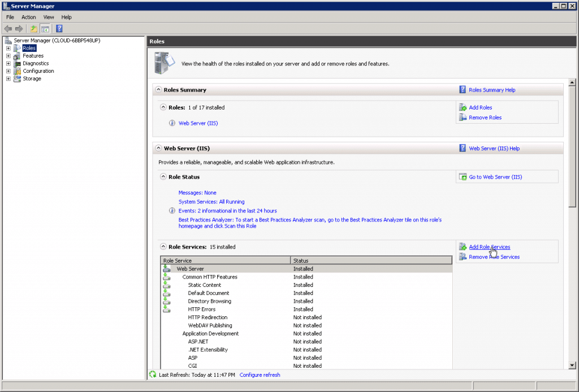Click the Best Practices Analyzer link

pos(310,223)
